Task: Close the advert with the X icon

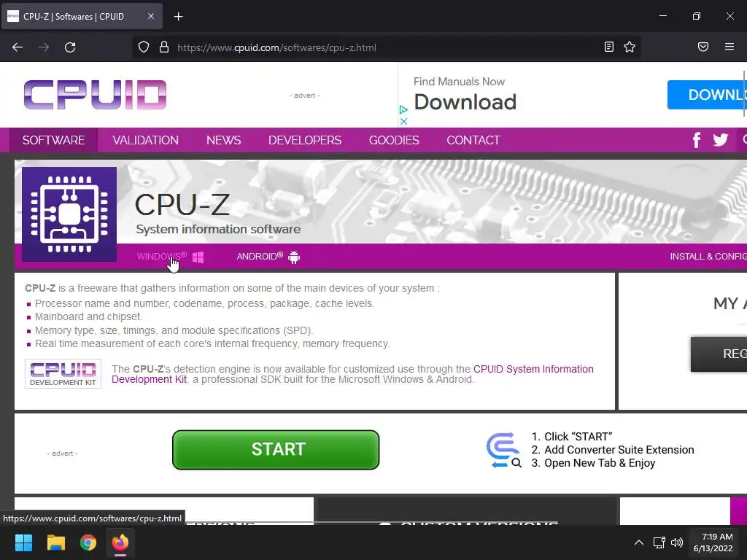Action: pos(403,122)
